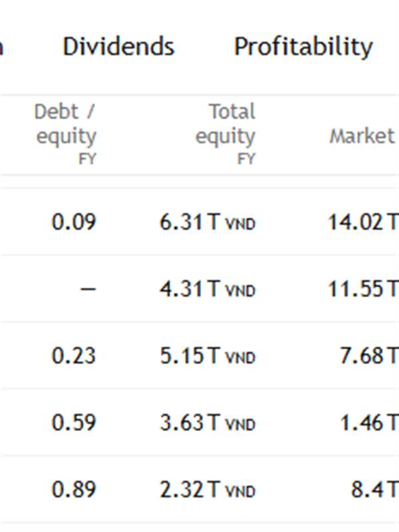Click the 0.59 debt/equity cell

tap(74, 423)
